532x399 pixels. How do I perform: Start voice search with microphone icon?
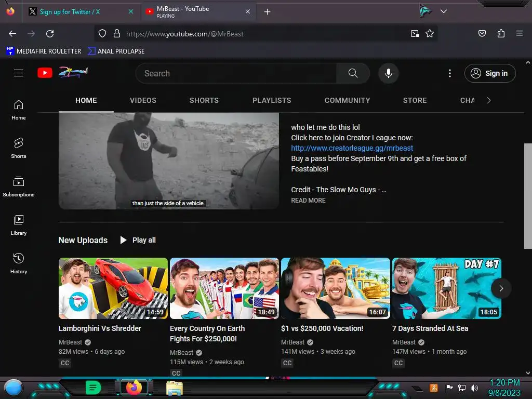(389, 73)
